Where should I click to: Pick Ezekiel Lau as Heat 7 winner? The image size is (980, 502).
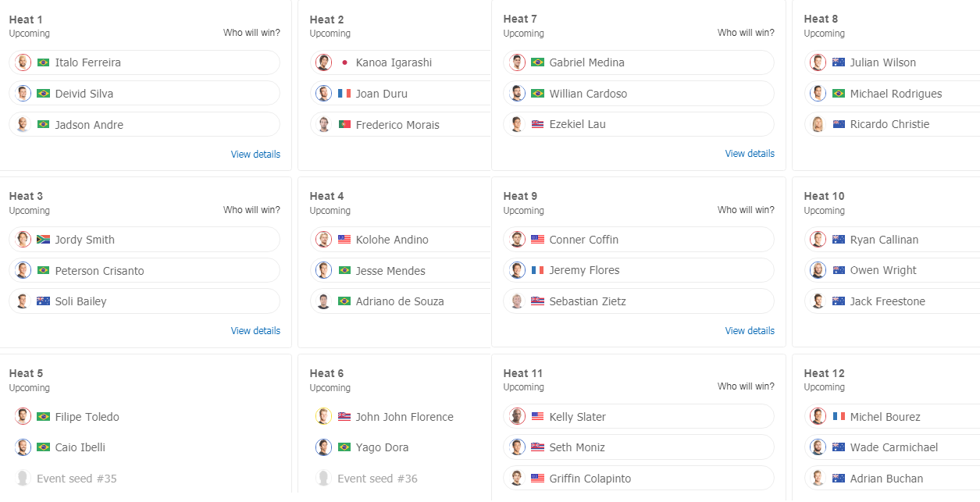639,124
